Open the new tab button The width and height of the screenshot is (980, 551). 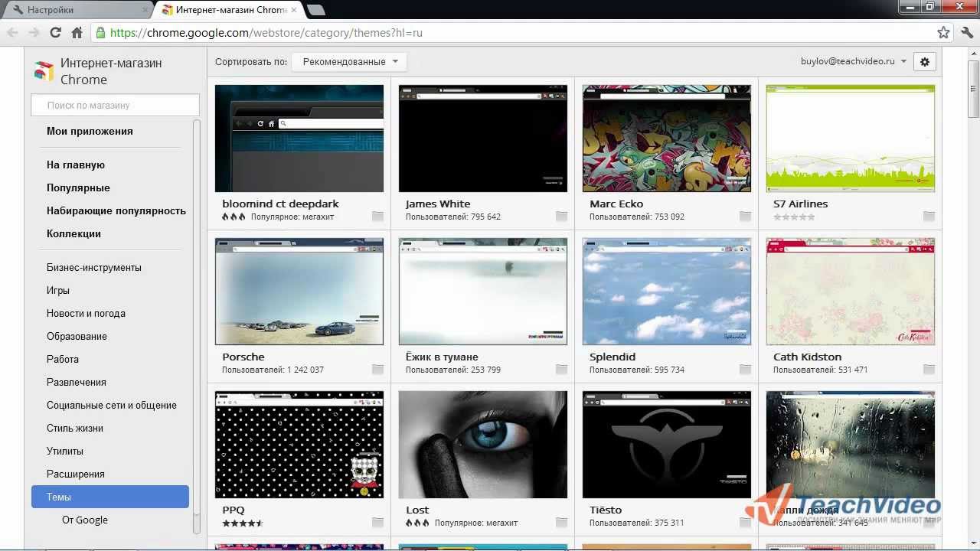pos(315,10)
